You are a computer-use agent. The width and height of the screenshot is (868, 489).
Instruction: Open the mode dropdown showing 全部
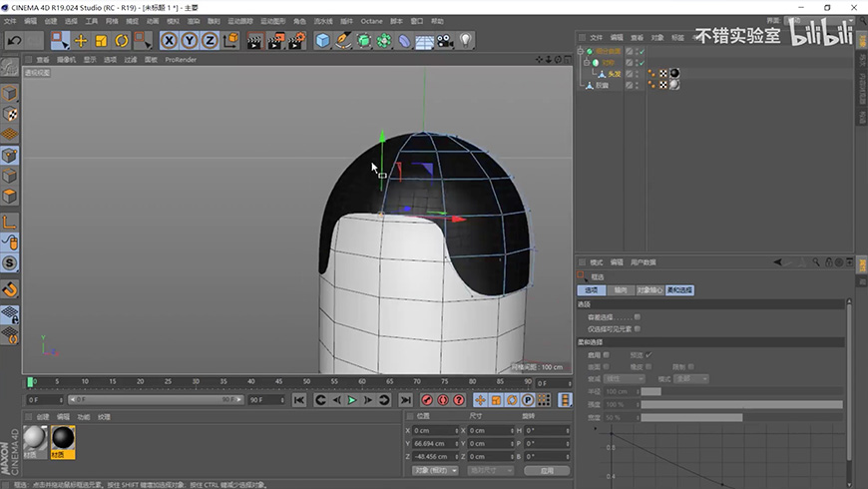click(691, 379)
